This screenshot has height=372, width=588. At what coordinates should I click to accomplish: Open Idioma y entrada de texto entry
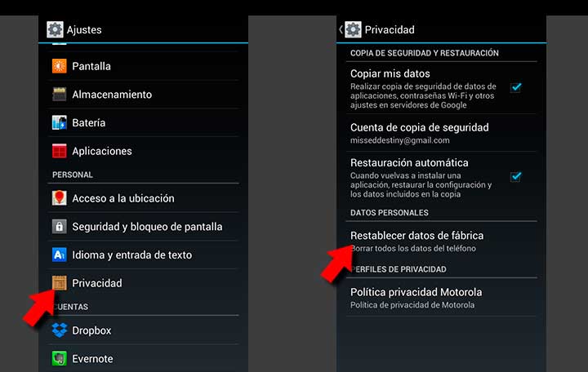(143, 255)
